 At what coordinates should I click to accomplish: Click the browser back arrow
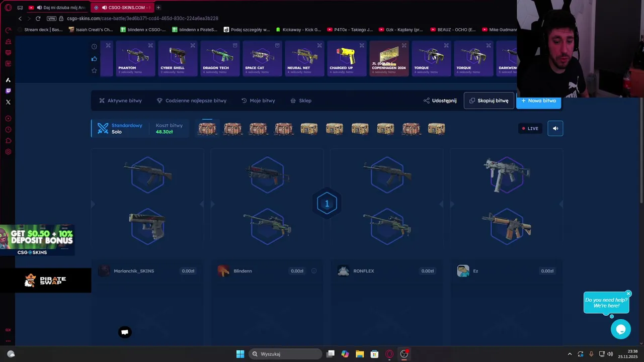point(20,19)
